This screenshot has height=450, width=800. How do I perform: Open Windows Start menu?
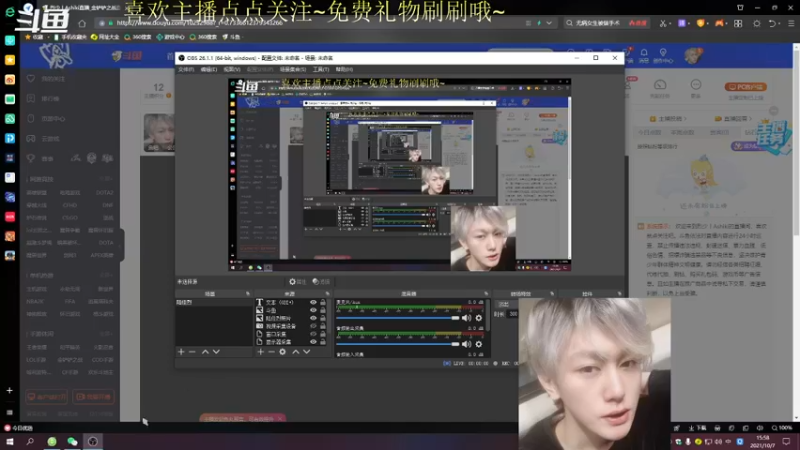pyautogui.click(x=10, y=441)
